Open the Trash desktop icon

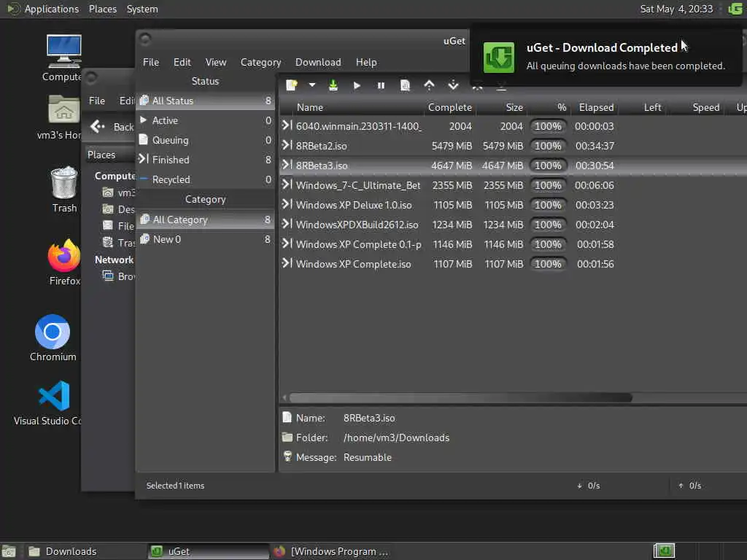(x=64, y=190)
